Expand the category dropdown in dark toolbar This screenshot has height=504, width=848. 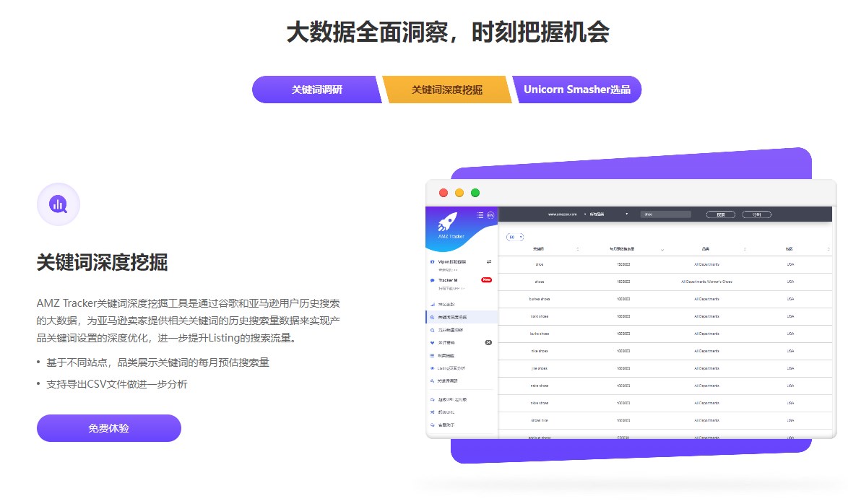tap(609, 214)
